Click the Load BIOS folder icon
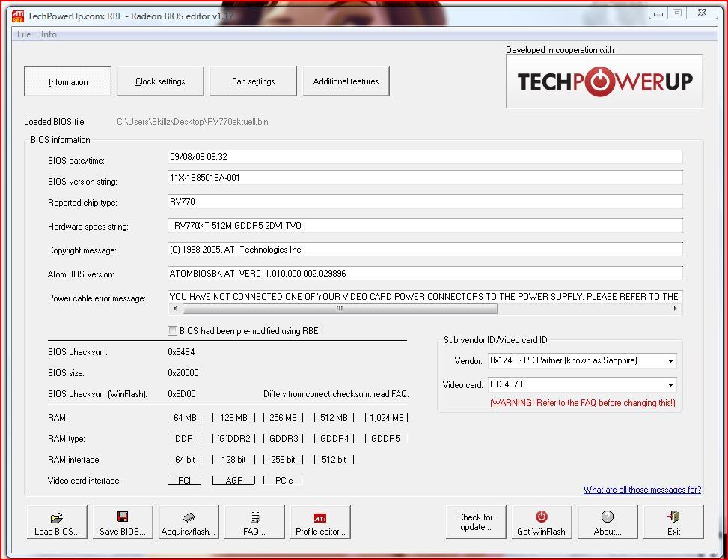The width and height of the screenshot is (728, 560). pos(57,517)
